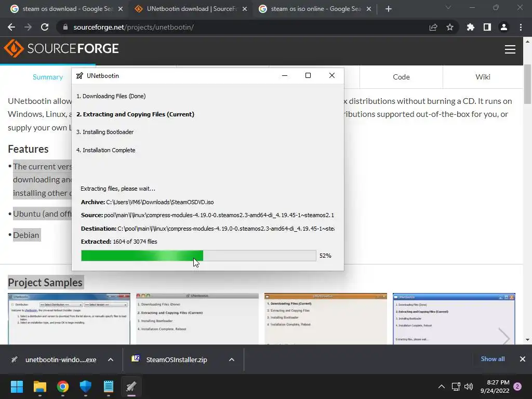Click the network tray icon
Image resolution: width=532 pixels, height=399 pixels.
(x=456, y=387)
